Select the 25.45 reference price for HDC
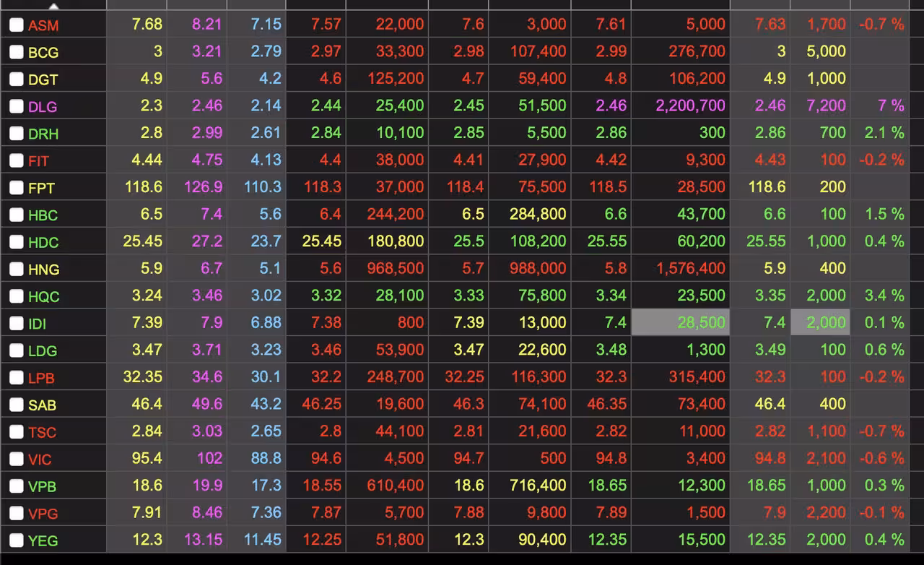The image size is (924, 565). (143, 241)
